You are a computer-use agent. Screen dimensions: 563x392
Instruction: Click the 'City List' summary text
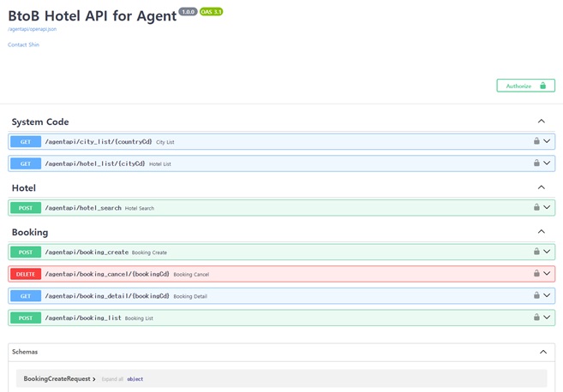(x=165, y=142)
